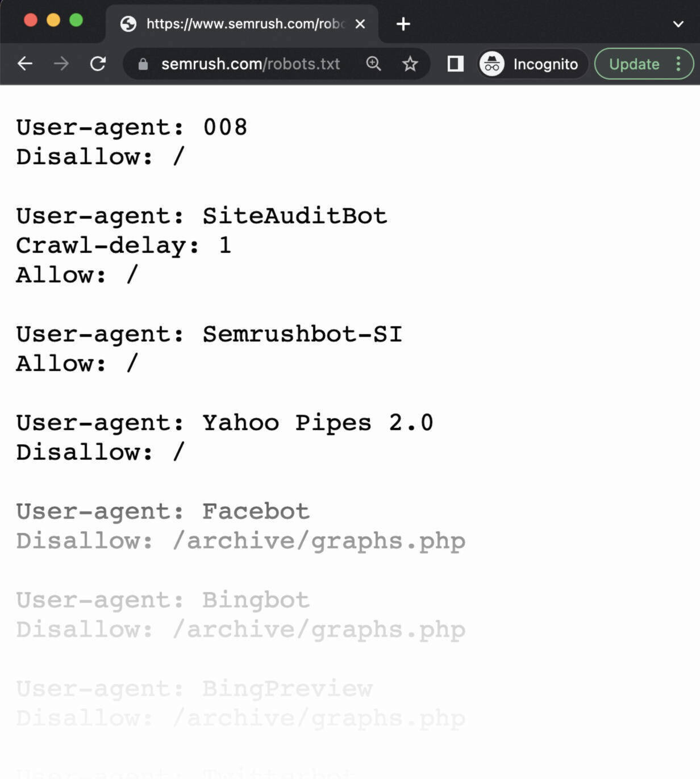Viewport: 700px width, 779px height.
Task: Navigate forward with the arrow icon
Action: point(61,64)
